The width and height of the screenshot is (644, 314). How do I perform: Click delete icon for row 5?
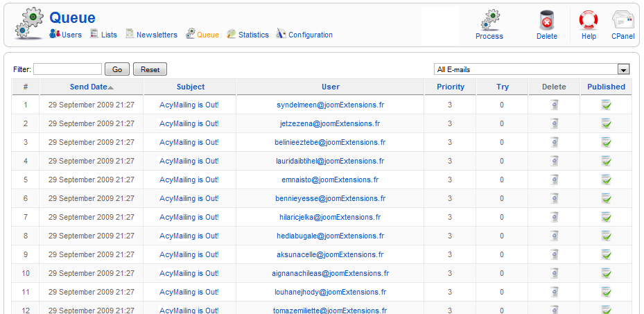point(554,180)
